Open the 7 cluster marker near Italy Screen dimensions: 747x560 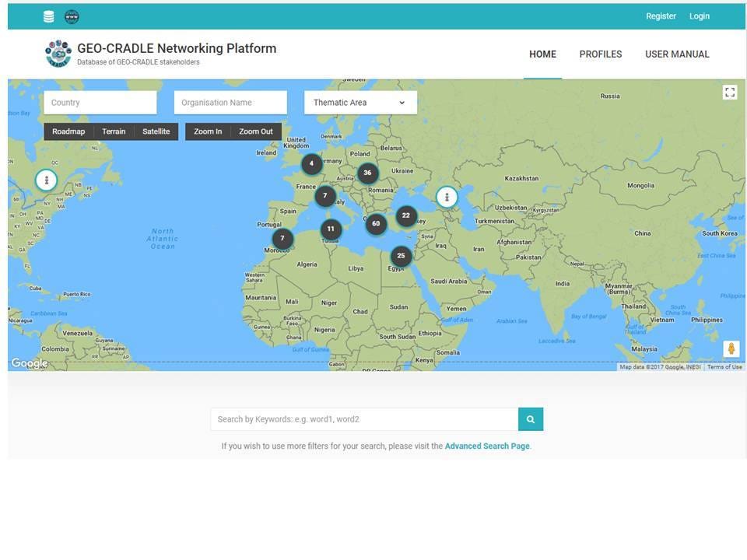click(x=325, y=196)
